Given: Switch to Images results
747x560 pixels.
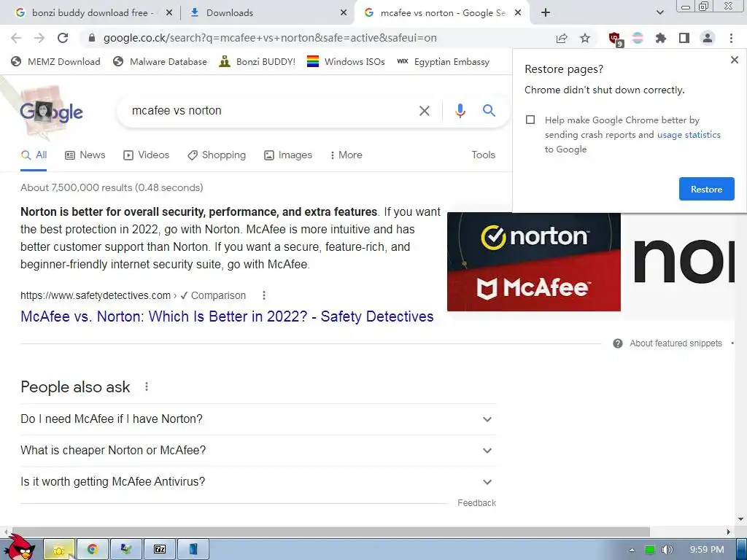Looking at the screenshot, I should pos(288,155).
